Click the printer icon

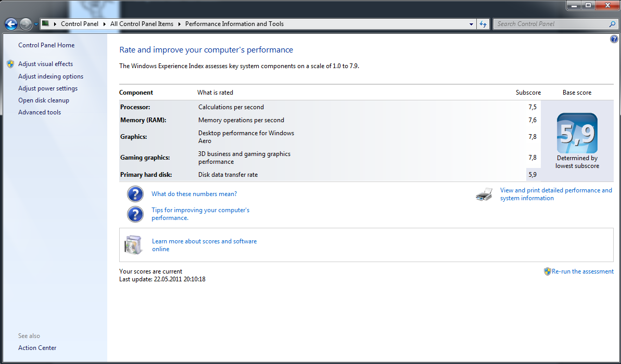pos(484,194)
